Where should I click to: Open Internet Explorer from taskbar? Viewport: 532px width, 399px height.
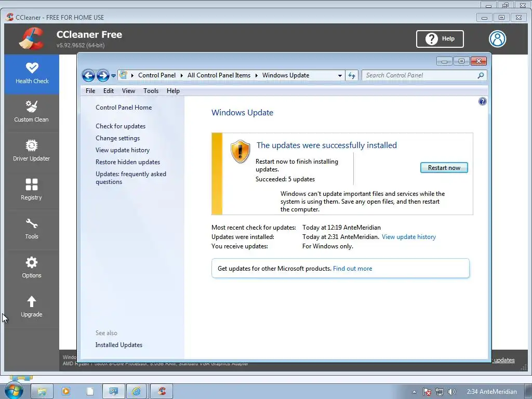coord(137,392)
